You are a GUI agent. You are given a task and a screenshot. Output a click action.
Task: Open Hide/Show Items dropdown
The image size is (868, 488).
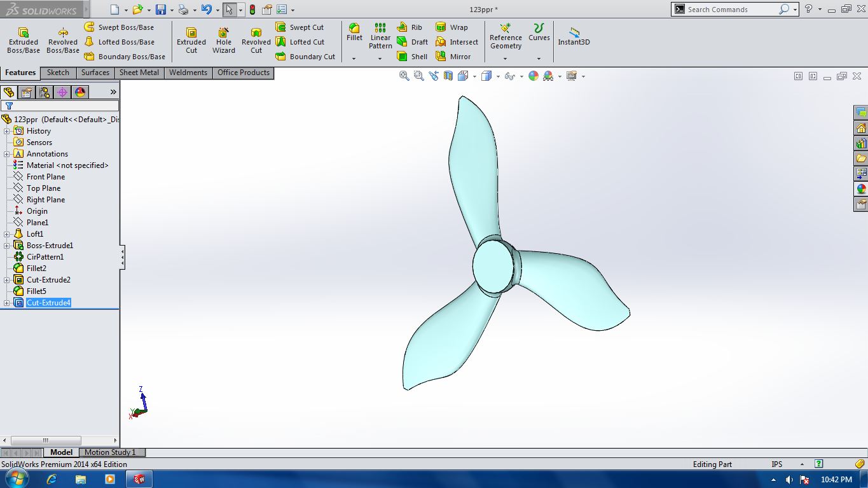[x=521, y=76]
